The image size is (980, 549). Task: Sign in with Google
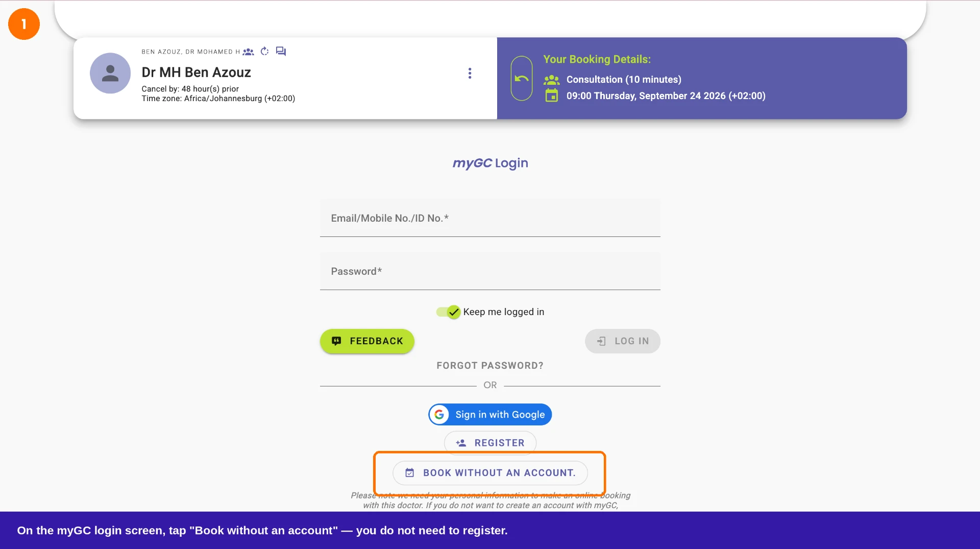[490, 415]
